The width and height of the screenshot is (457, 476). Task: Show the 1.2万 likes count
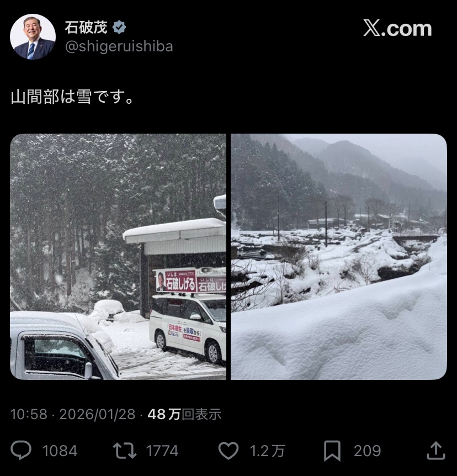click(267, 451)
